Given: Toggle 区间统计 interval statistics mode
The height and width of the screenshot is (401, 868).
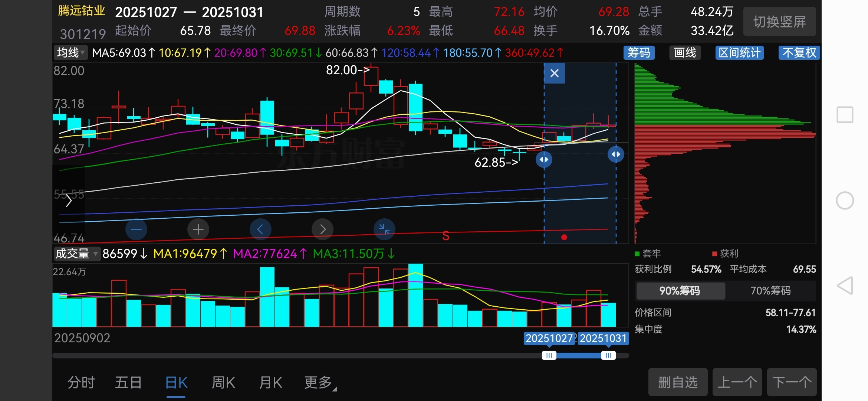Looking at the screenshot, I should click(x=739, y=53).
